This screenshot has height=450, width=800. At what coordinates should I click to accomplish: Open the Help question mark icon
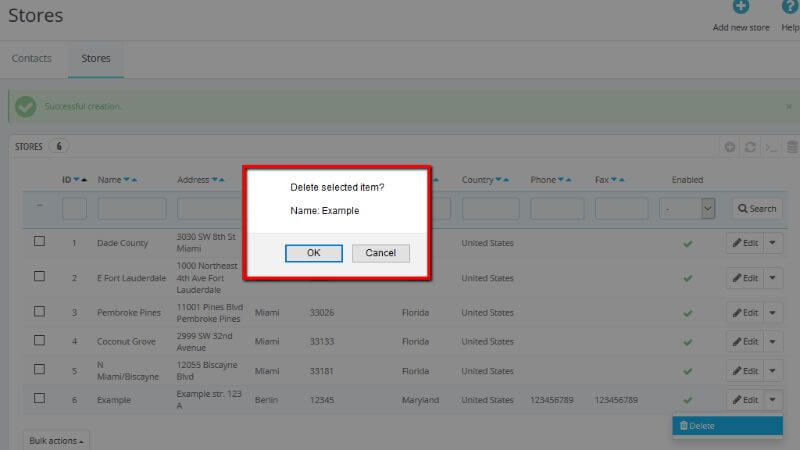click(790, 7)
